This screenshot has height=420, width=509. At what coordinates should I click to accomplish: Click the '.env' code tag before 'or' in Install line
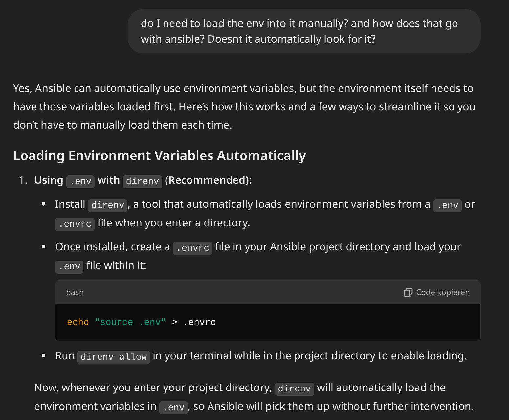click(x=448, y=205)
